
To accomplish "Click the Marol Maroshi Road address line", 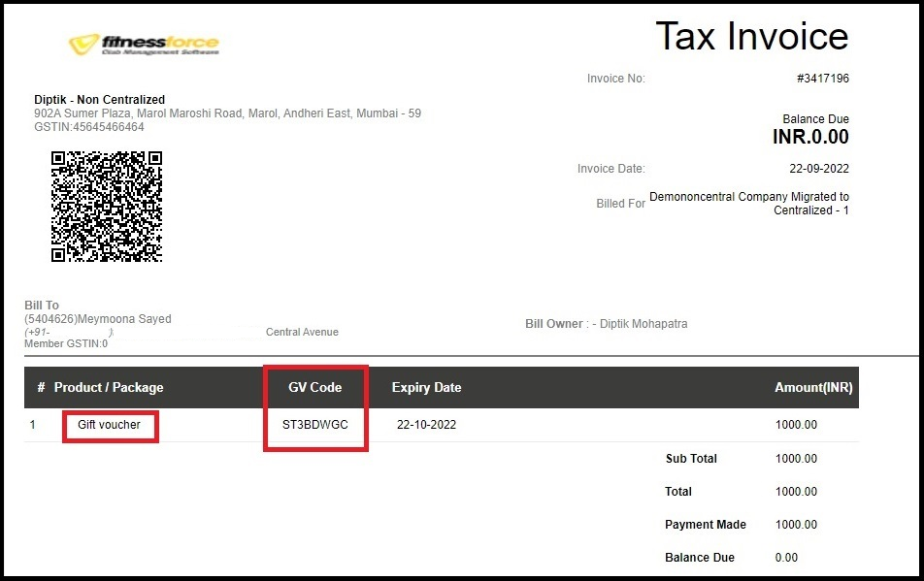I will [227, 113].
